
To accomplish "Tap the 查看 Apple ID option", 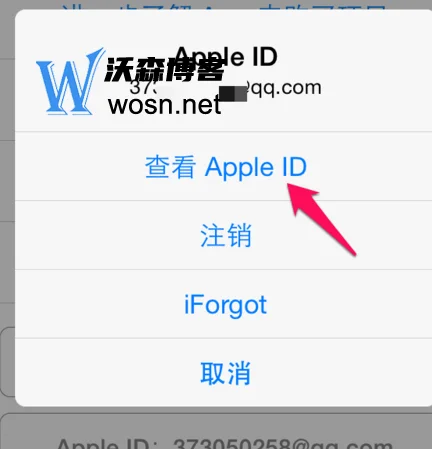I will 225,166.
